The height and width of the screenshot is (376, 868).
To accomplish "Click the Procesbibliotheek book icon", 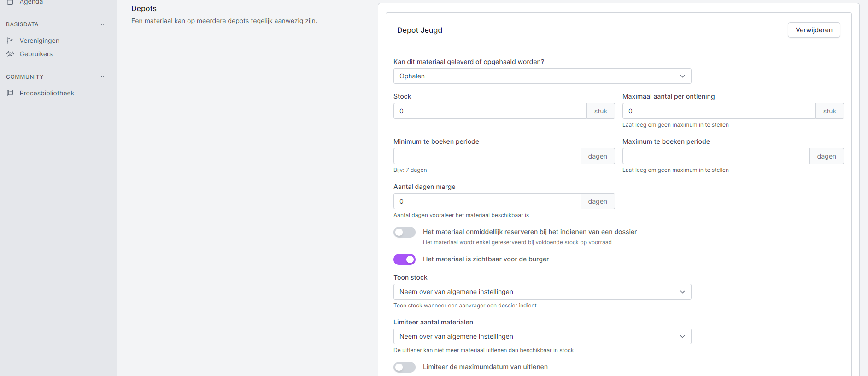I will tap(10, 93).
